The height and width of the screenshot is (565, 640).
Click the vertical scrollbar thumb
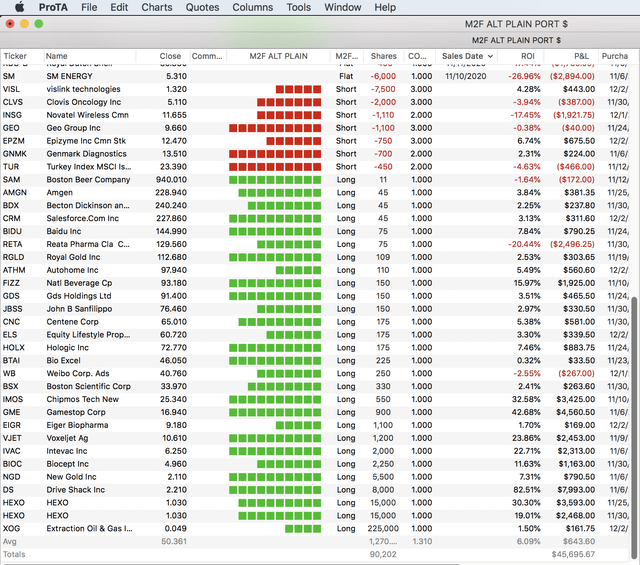(x=634, y=427)
